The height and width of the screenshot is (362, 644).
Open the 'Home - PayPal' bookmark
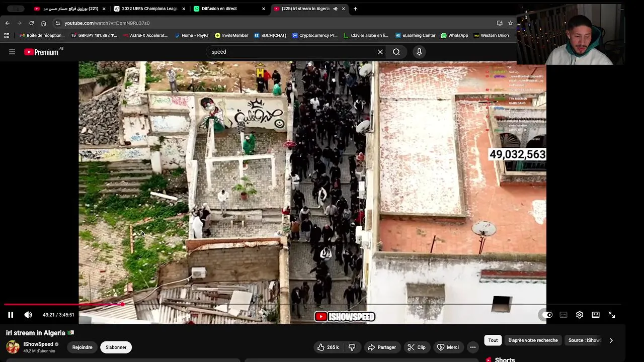192,36
